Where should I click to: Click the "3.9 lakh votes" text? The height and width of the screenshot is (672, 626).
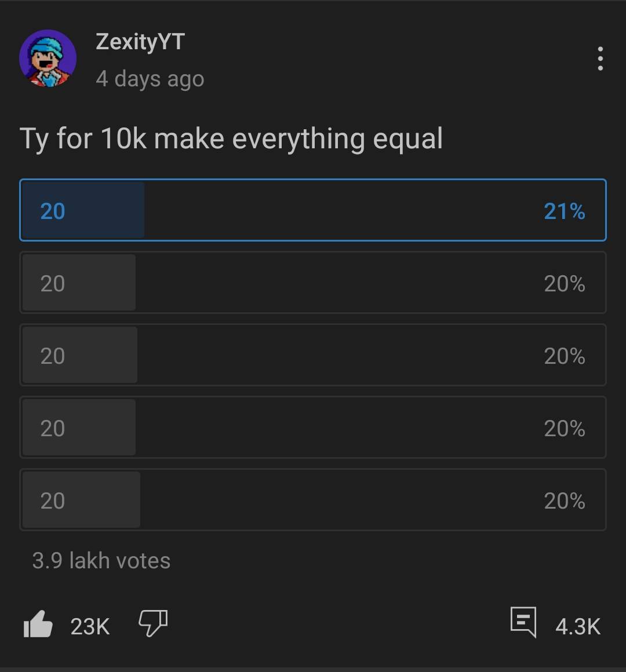pos(101,561)
